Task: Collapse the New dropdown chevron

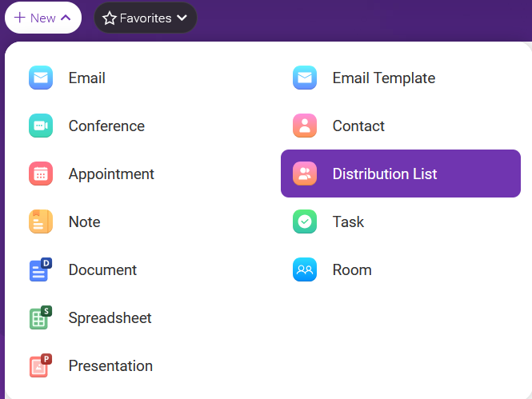Action: tap(66, 18)
